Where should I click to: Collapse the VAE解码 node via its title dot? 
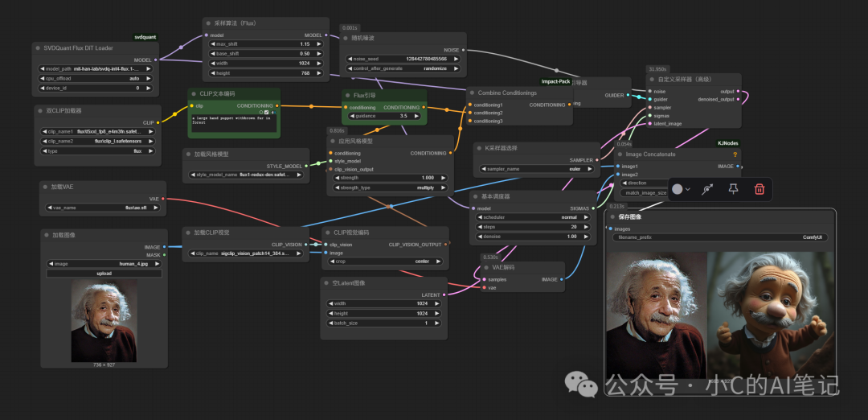pos(486,267)
